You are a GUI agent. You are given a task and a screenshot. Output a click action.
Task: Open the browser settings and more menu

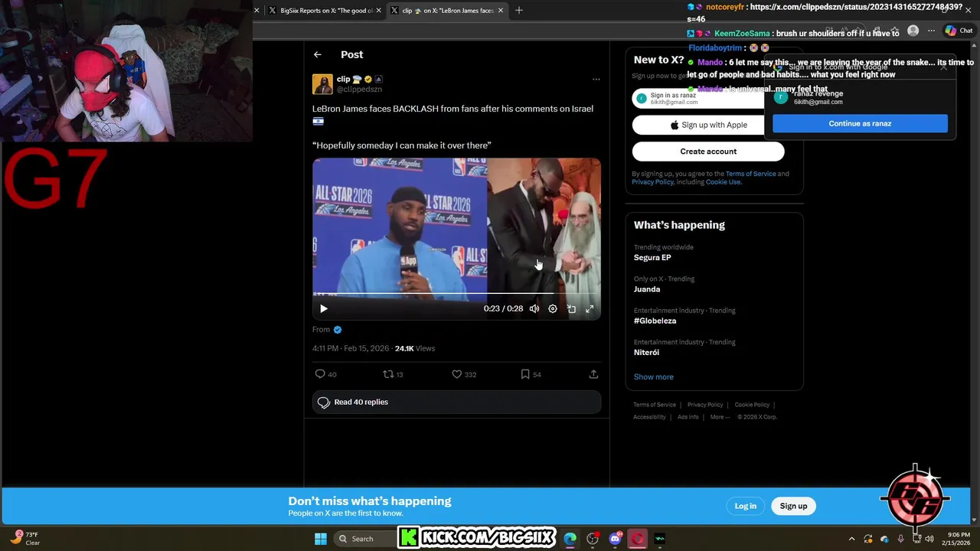click(931, 31)
